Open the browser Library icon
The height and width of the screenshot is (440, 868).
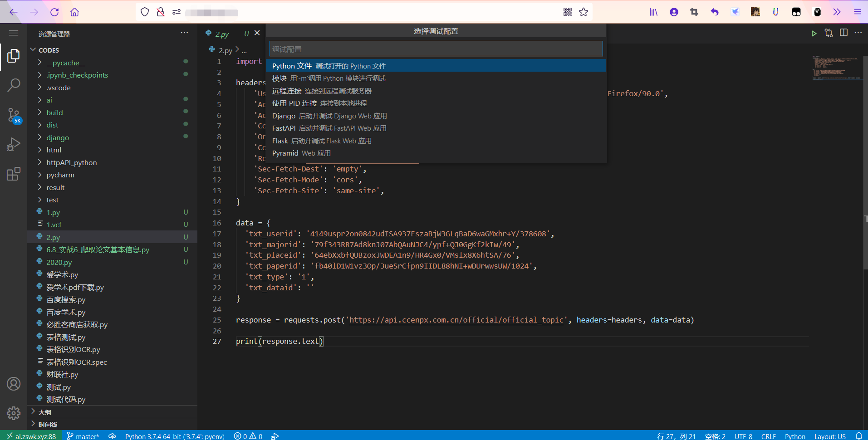click(x=653, y=12)
